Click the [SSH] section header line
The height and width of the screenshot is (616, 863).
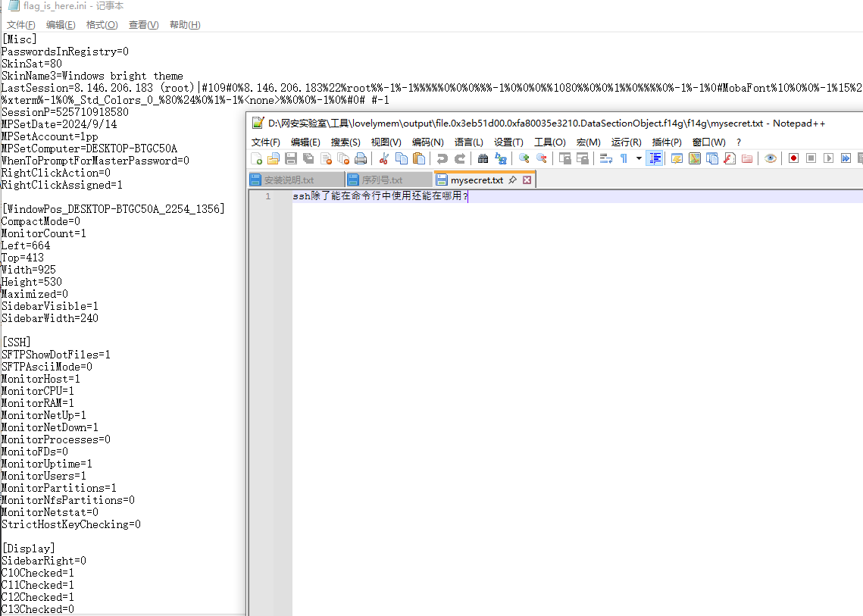(x=17, y=342)
